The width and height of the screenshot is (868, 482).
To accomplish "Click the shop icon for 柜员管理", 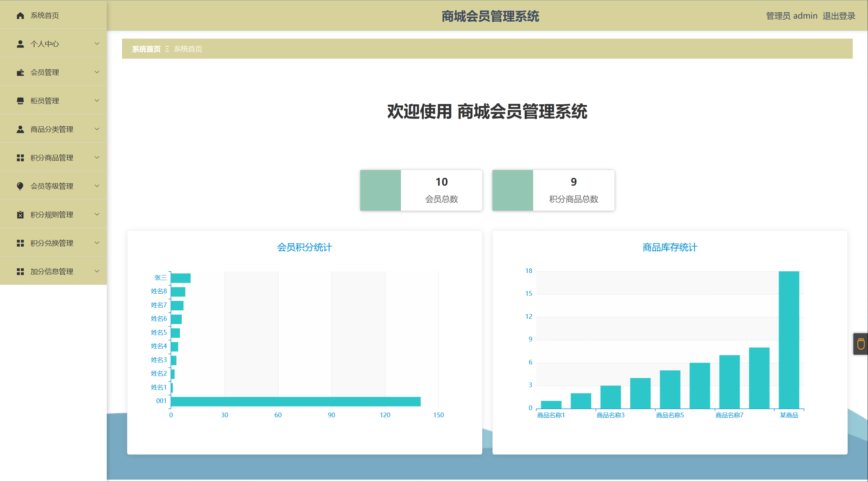I will (20, 101).
